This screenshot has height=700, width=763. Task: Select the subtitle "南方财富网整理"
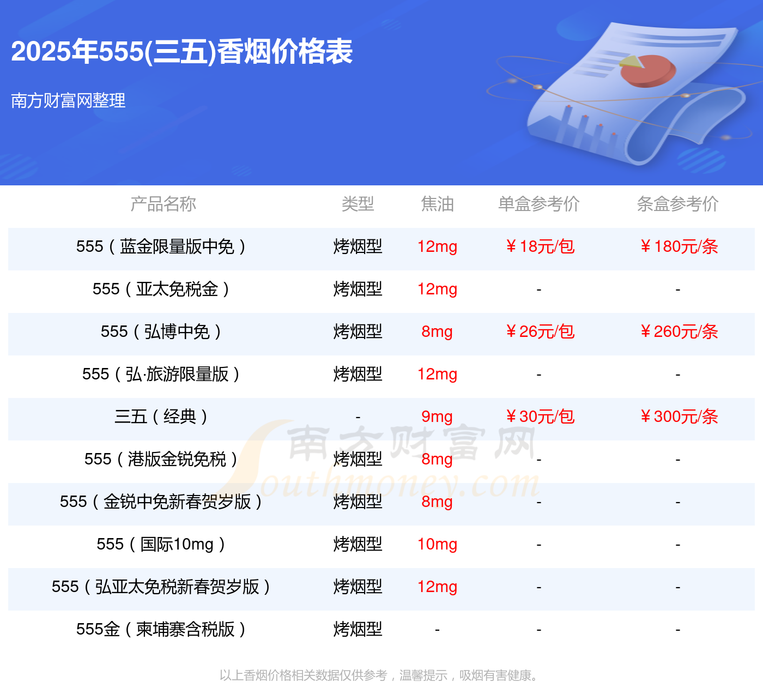pos(68,100)
